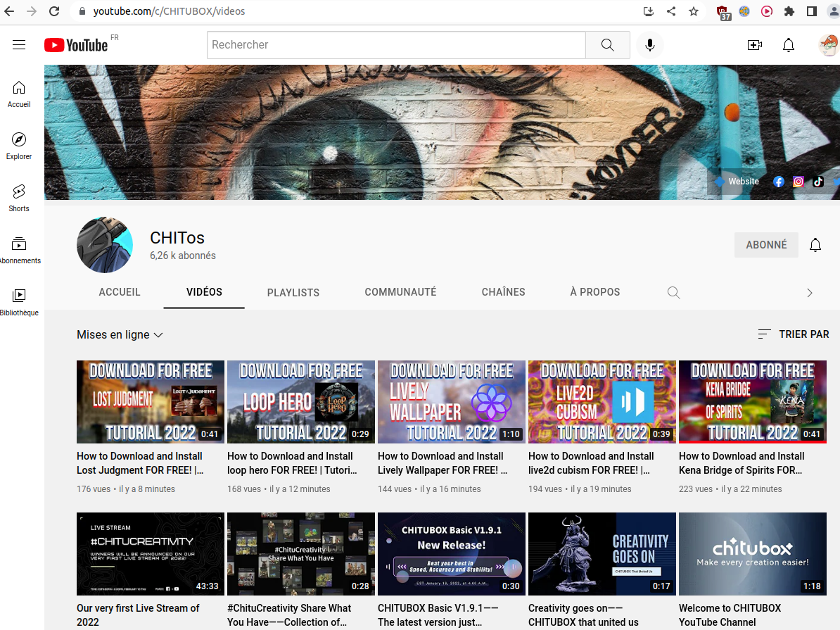Start voice search with the microphone icon
The image size is (840, 630).
[650, 45]
